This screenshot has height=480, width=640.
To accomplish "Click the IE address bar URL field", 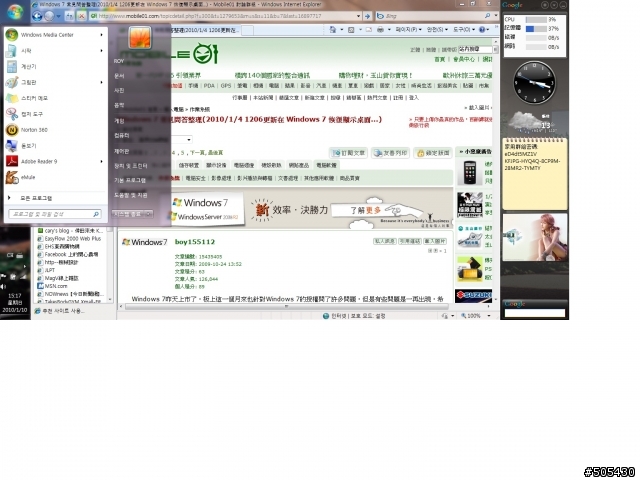I will (x=222, y=16).
